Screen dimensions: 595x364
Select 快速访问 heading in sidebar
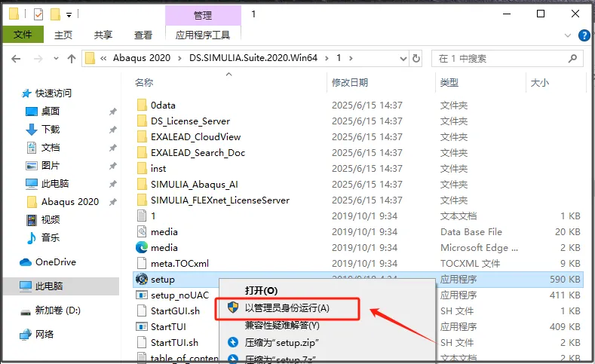pos(47,93)
